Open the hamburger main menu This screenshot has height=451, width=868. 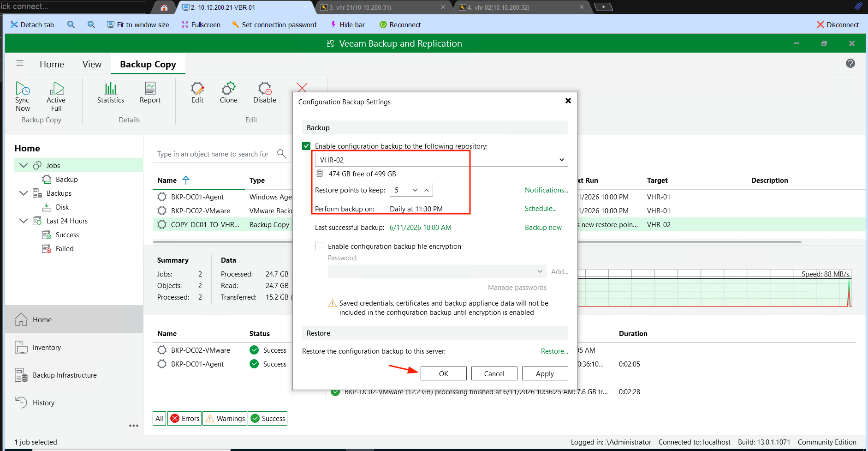(x=20, y=63)
